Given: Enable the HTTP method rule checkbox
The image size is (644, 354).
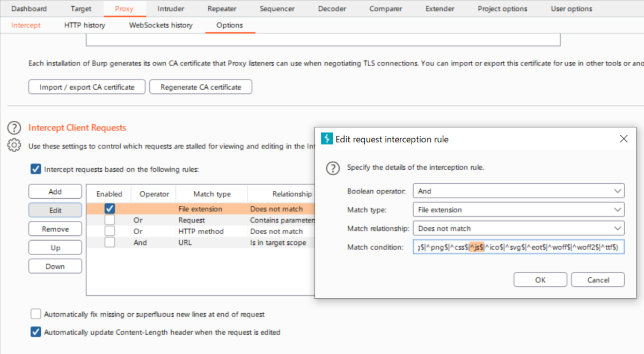Looking at the screenshot, I should point(109,231).
